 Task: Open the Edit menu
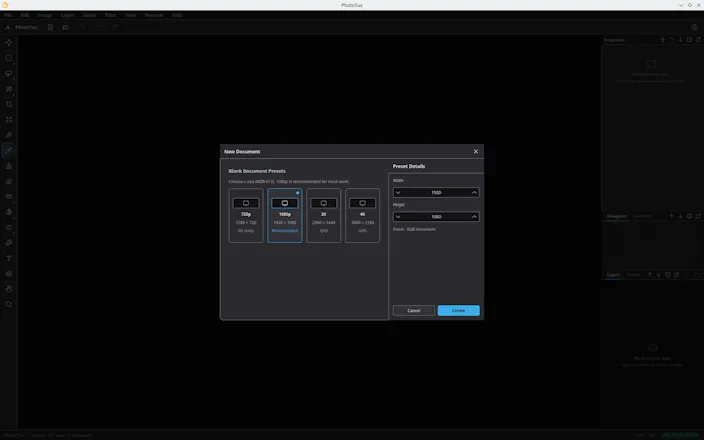pyautogui.click(x=25, y=15)
